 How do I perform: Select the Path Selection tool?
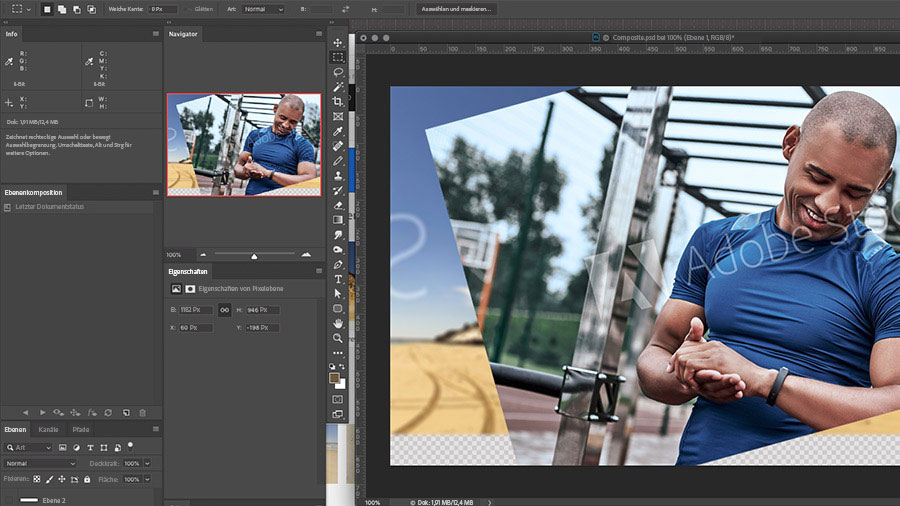[338, 294]
